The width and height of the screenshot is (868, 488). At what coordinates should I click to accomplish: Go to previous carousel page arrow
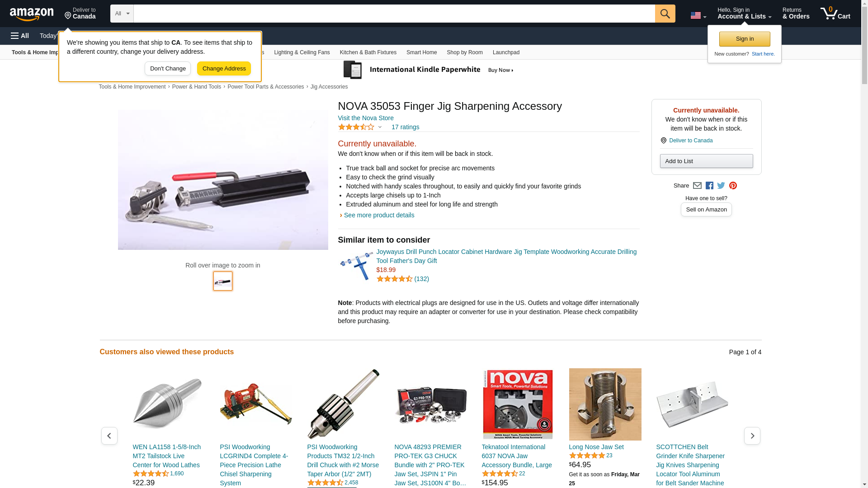[109, 436]
